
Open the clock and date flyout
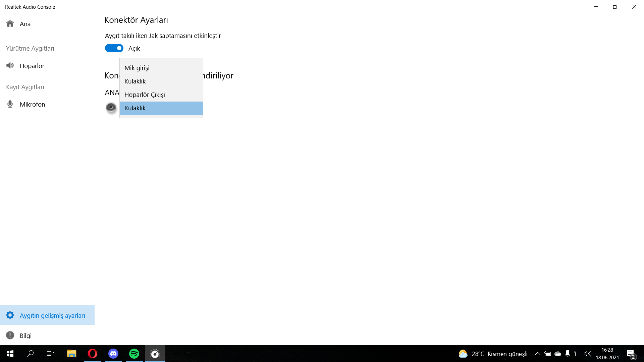[607, 354]
